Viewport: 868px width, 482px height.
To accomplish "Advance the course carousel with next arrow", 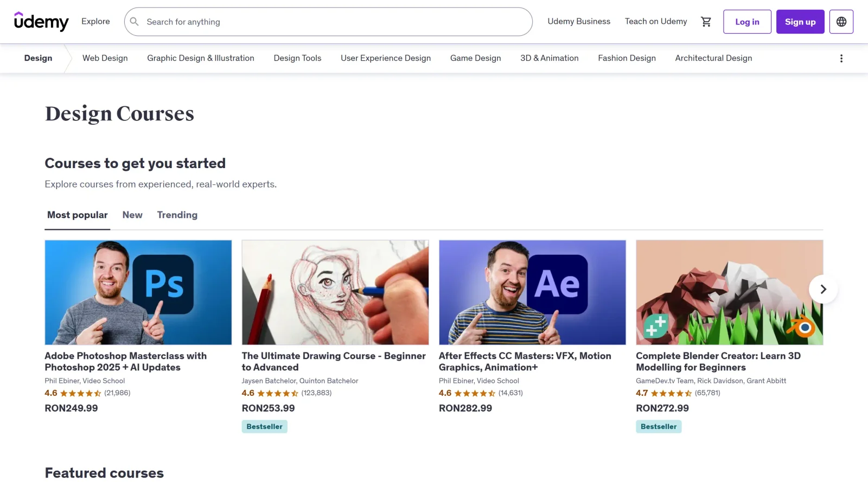I will (823, 289).
